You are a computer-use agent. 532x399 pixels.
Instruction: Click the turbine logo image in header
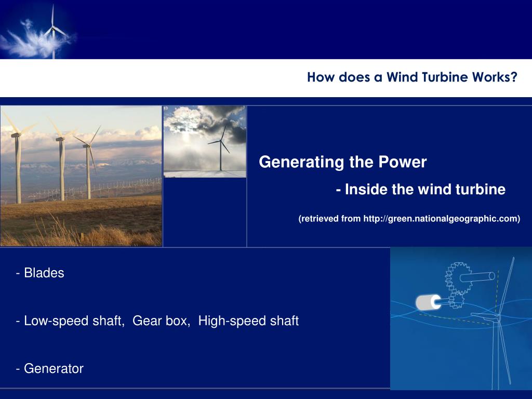(x=38, y=30)
